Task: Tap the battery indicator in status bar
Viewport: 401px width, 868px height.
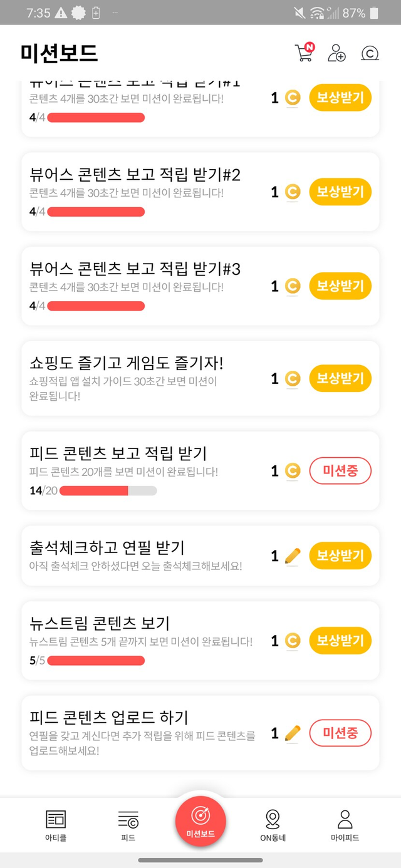Action: click(x=374, y=13)
